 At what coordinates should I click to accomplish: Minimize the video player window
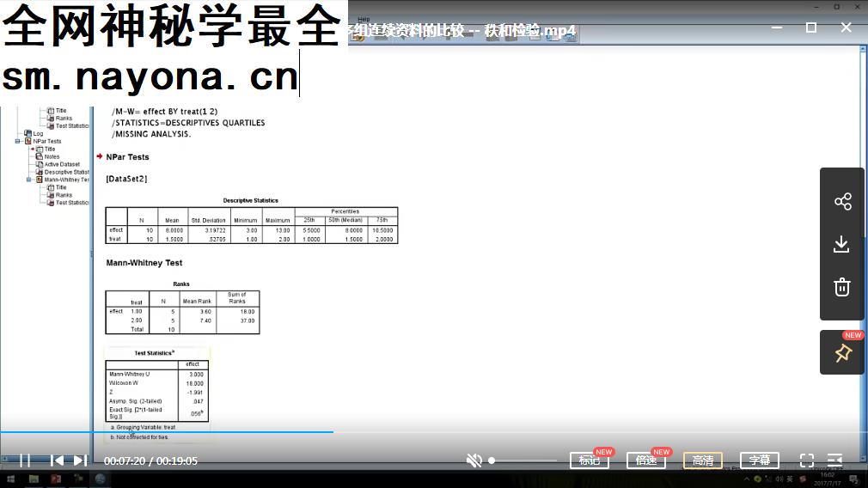[777, 27]
